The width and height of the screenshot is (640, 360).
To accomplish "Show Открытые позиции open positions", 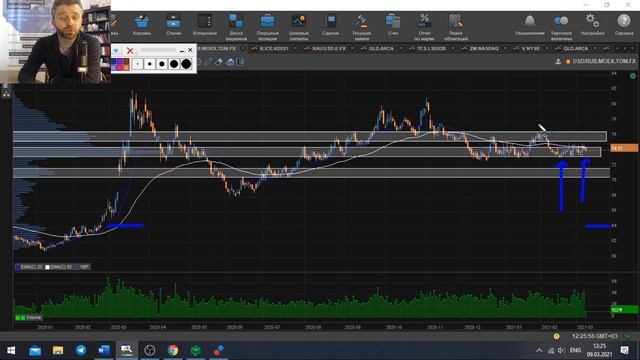I will 267,27.
